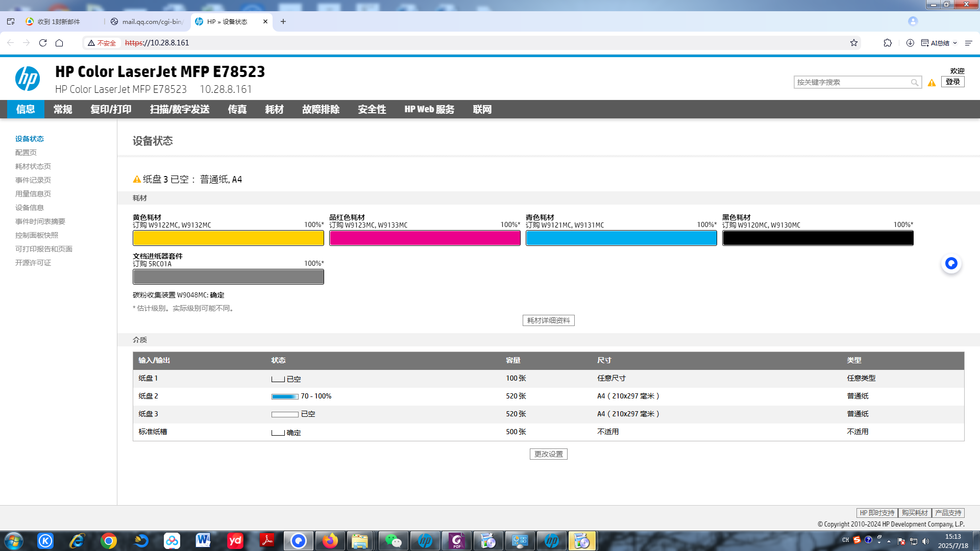Open a new browser tab with plus icon
980x551 pixels.
pyautogui.click(x=283, y=21)
